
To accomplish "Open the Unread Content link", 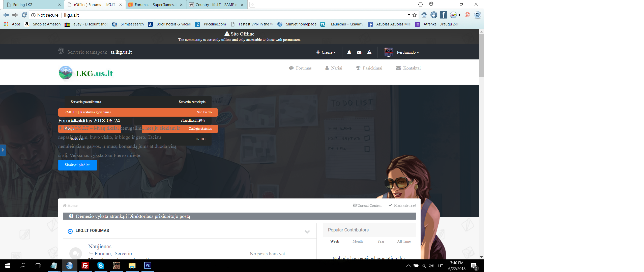I will [367, 206].
